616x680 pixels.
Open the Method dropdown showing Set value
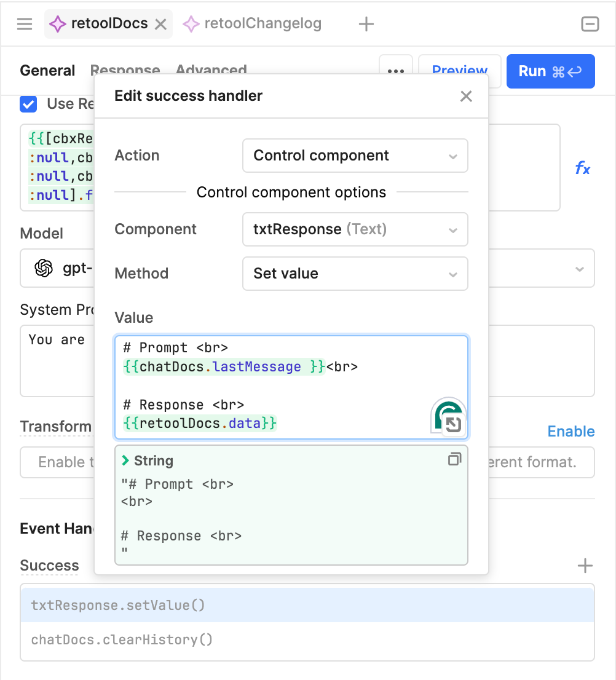click(355, 274)
